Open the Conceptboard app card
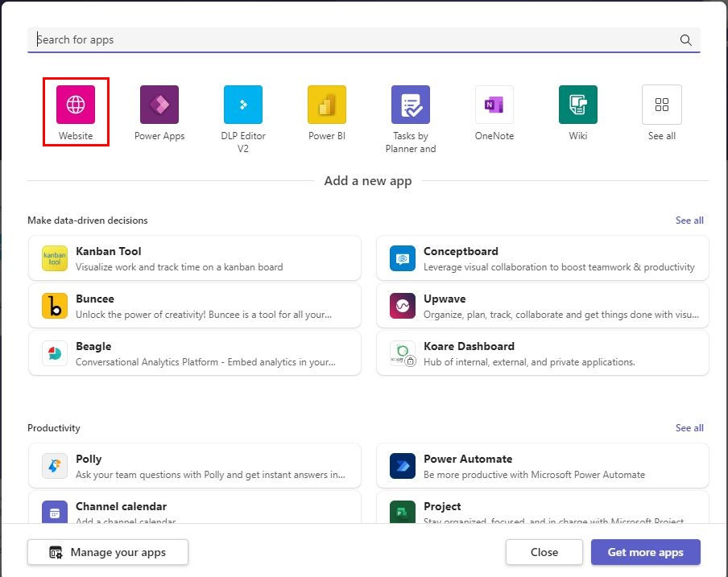Viewport: 728px width, 577px height. [542, 258]
